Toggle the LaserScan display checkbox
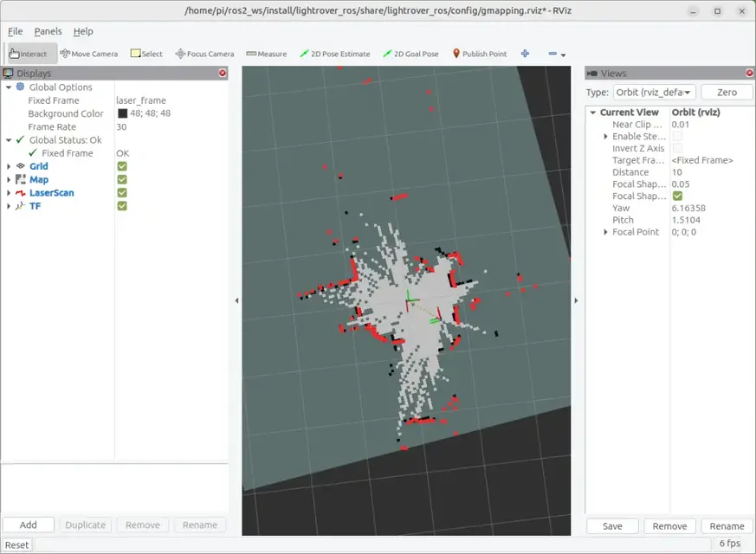Viewport: 756px width, 554px height. [x=122, y=193]
